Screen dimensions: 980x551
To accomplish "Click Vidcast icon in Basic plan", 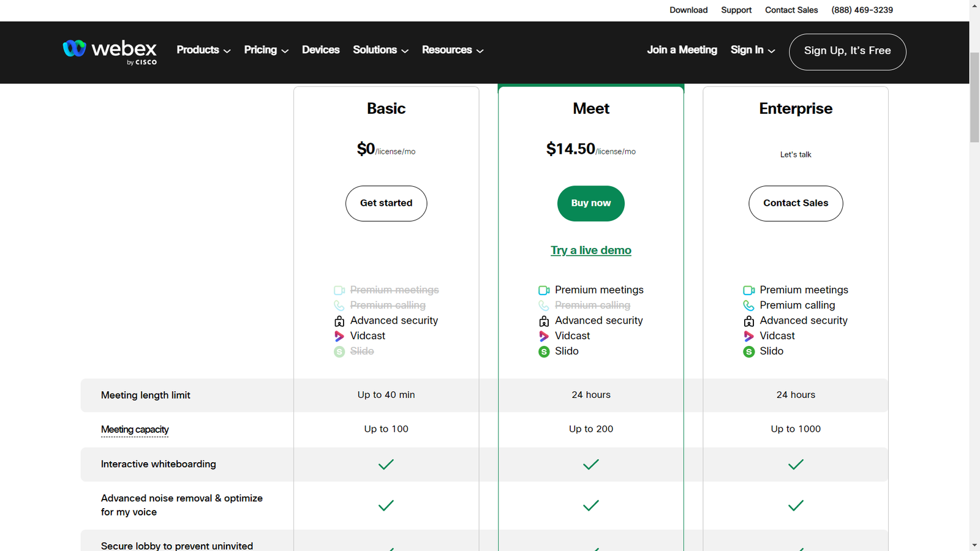I will click(339, 336).
